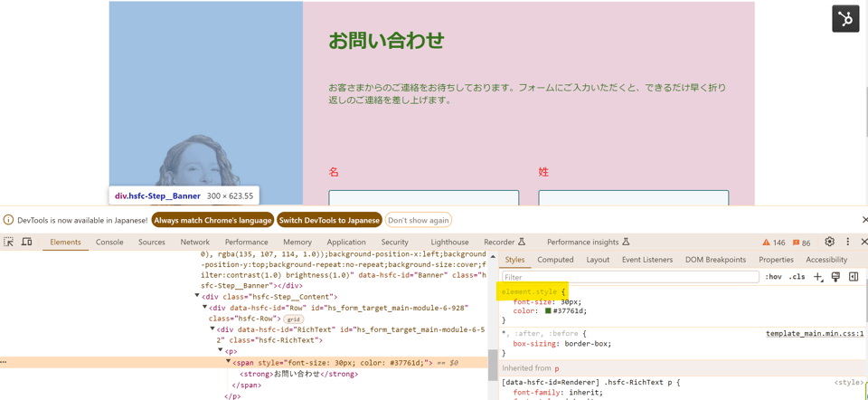
Task: Open the Performance insights tab
Action: pos(589,243)
